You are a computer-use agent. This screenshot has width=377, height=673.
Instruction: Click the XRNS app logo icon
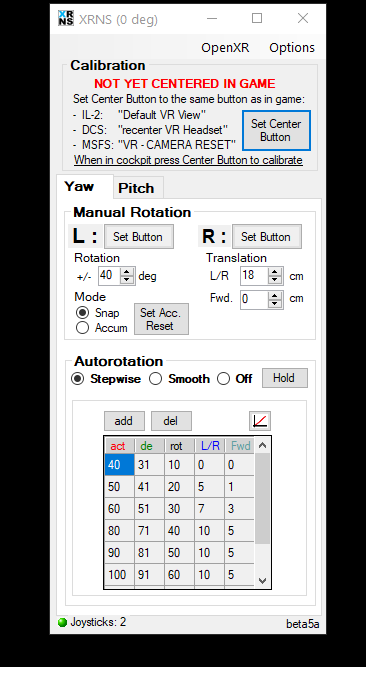point(66,18)
